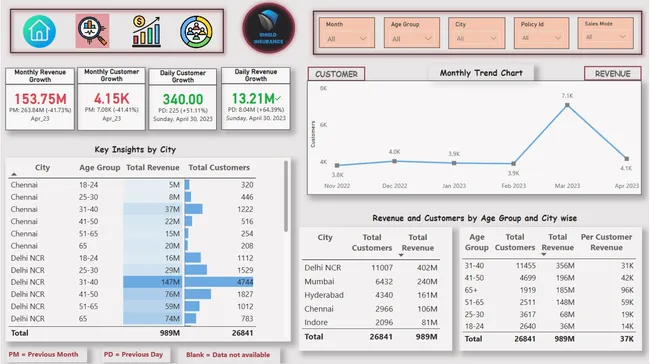Sort Key Insights by Total Customers header
The height and width of the screenshot is (364, 650).
tap(219, 167)
